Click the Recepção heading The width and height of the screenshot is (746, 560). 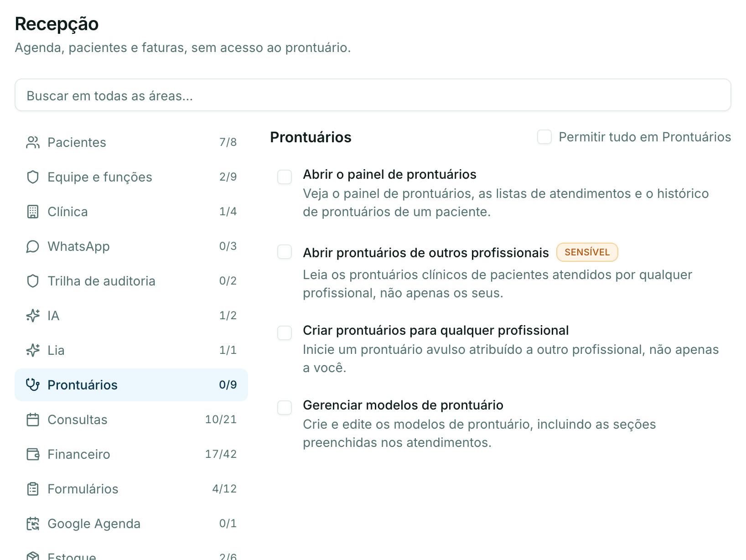(57, 24)
